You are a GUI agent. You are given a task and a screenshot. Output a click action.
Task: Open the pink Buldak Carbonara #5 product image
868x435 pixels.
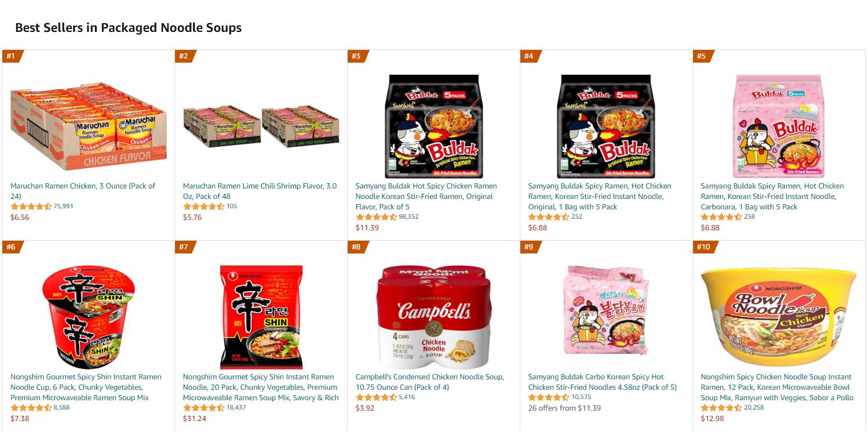(x=778, y=126)
